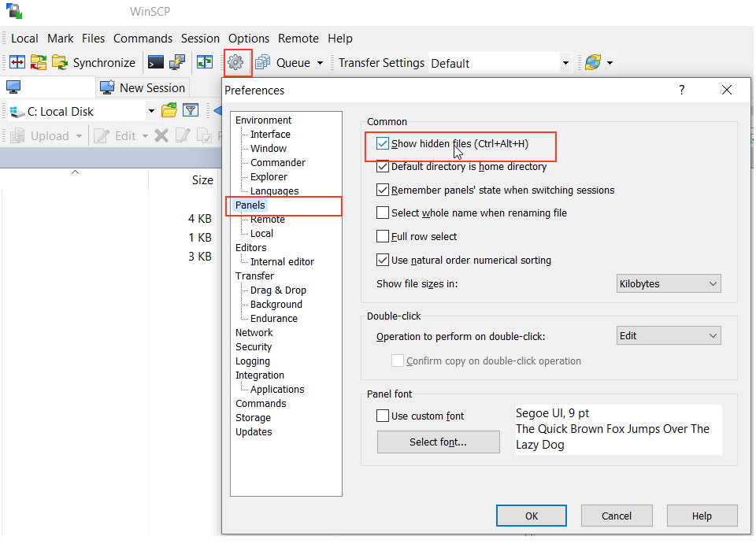This screenshot has height=551, width=756.
Task: Click the file filter funnel icon
Action: pyautogui.click(x=191, y=110)
